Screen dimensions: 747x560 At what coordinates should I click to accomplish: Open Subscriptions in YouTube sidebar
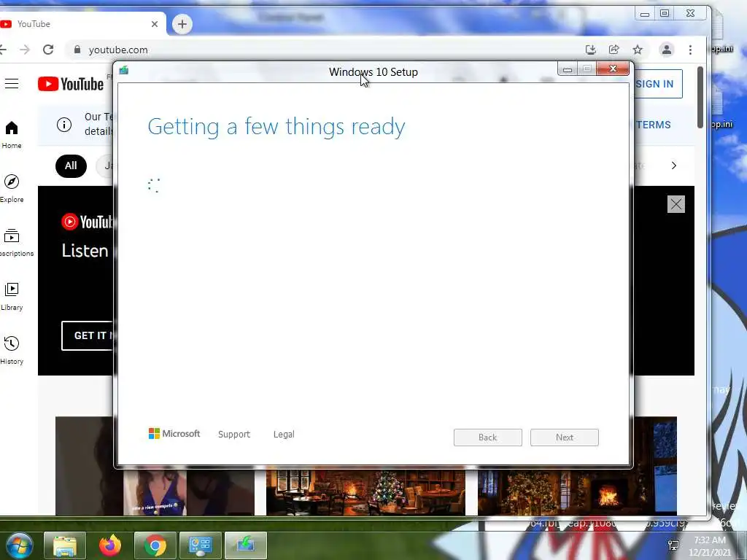coord(13,243)
